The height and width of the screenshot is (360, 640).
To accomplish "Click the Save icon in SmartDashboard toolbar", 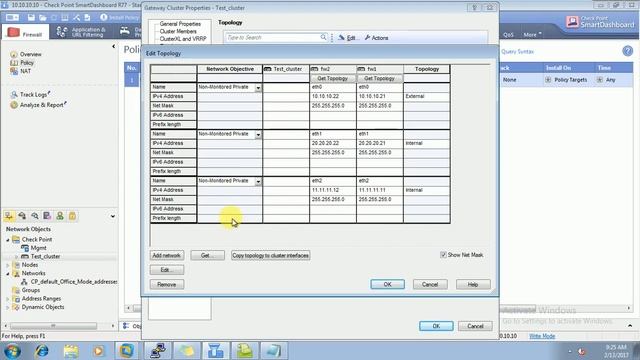I will [31, 18].
